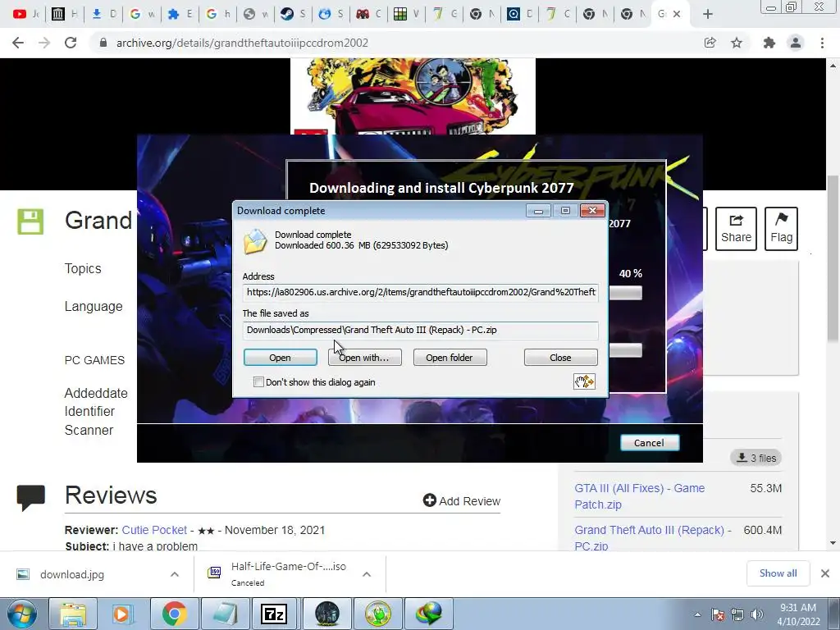This screenshot has height=630, width=840.
Task: Click the green floppy disk software icon
Action: click(30, 221)
